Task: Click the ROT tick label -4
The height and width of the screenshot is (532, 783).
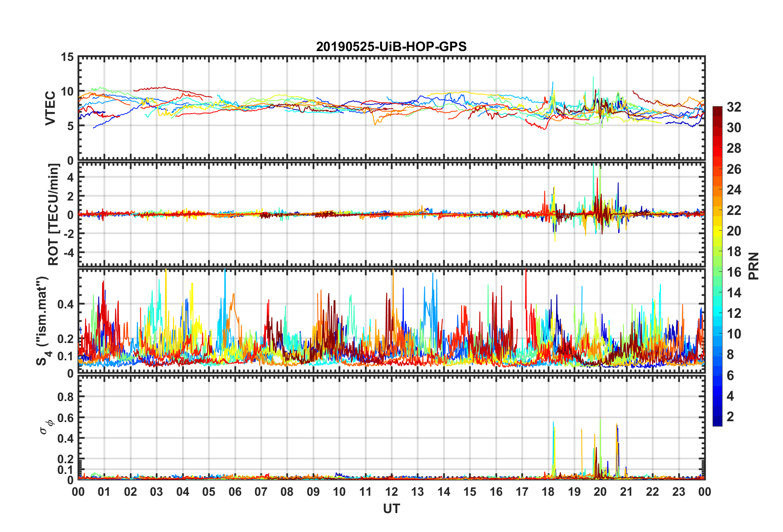Action: [x=68, y=252]
